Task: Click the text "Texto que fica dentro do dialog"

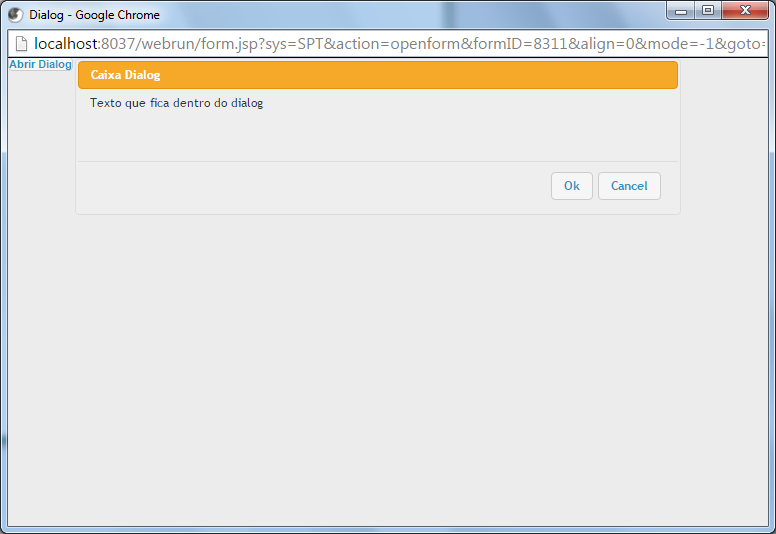Action: pyautogui.click(x=176, y=103)
